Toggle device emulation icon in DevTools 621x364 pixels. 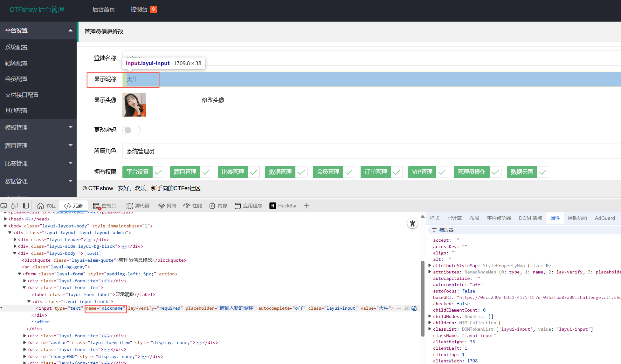tap(15, 206)
